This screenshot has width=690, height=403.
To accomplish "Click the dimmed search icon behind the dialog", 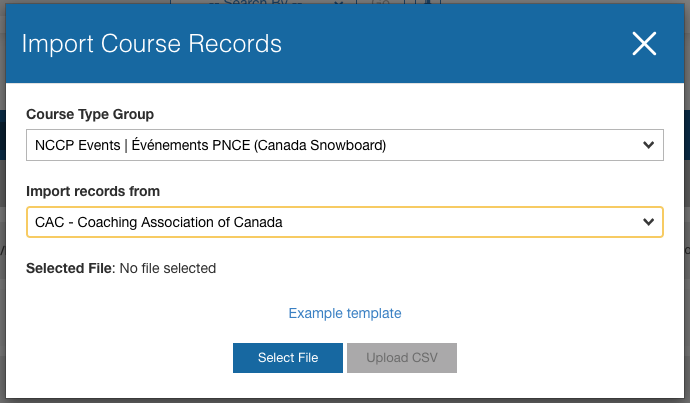I will click(x=383, y=5).
